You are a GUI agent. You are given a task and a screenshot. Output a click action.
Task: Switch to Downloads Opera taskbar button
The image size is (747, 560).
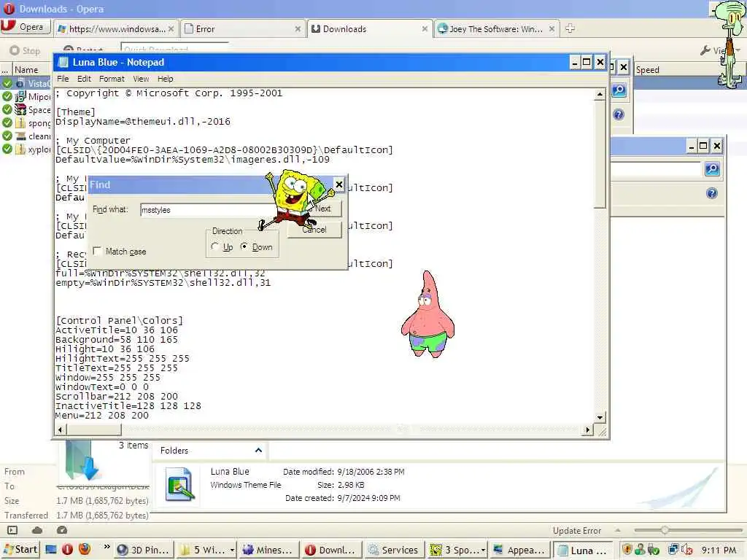(x=331, y=550)
